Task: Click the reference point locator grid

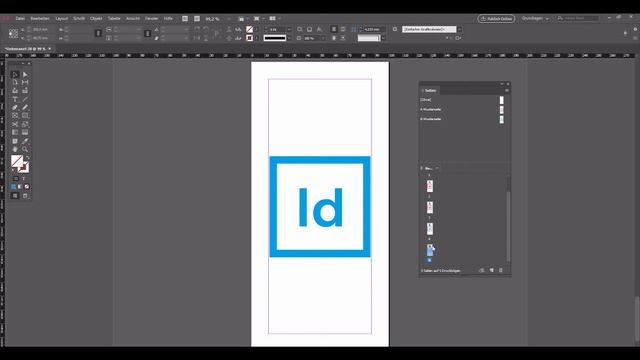Action: click(13, 33)
